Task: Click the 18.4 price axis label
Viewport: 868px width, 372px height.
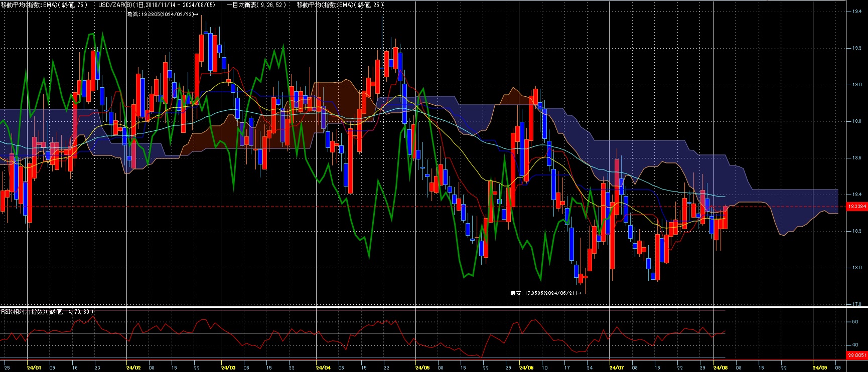Action: 856,195
